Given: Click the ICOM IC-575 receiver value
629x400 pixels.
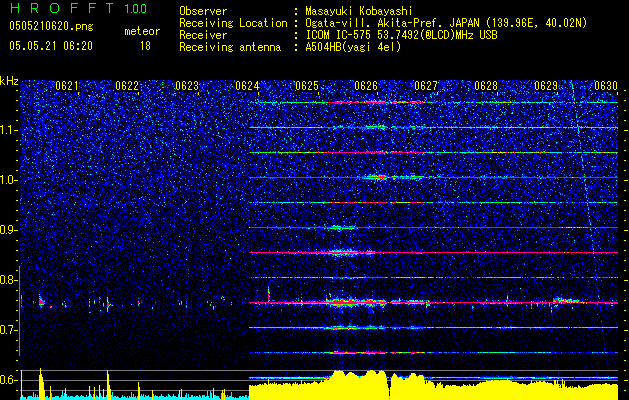Looking at the screenshot, I should [x=401, y=35].
